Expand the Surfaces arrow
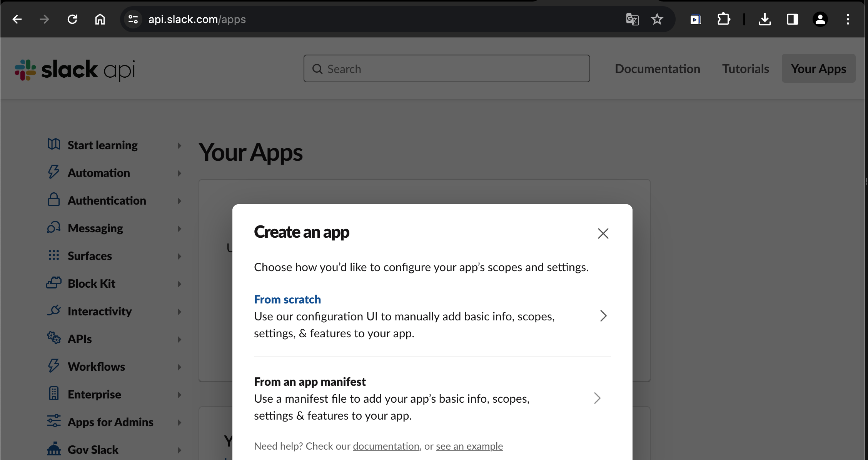 [179, 256]
